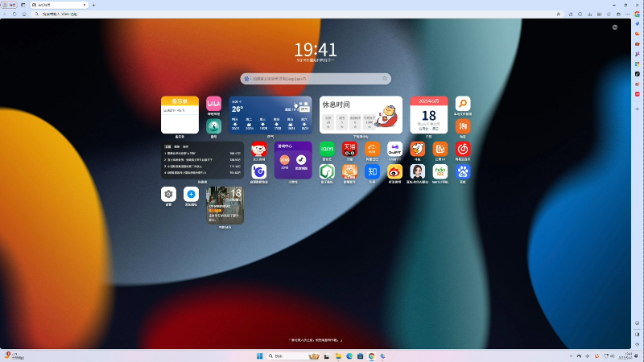Select the third tab in hot list widget
644x362 pixels.
click(186, 146)
